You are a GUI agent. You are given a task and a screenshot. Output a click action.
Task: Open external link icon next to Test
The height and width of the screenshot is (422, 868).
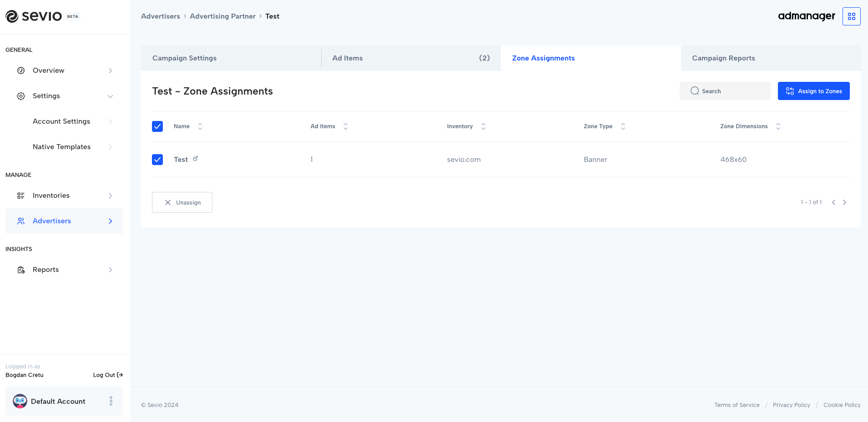[x=196, y=159]
